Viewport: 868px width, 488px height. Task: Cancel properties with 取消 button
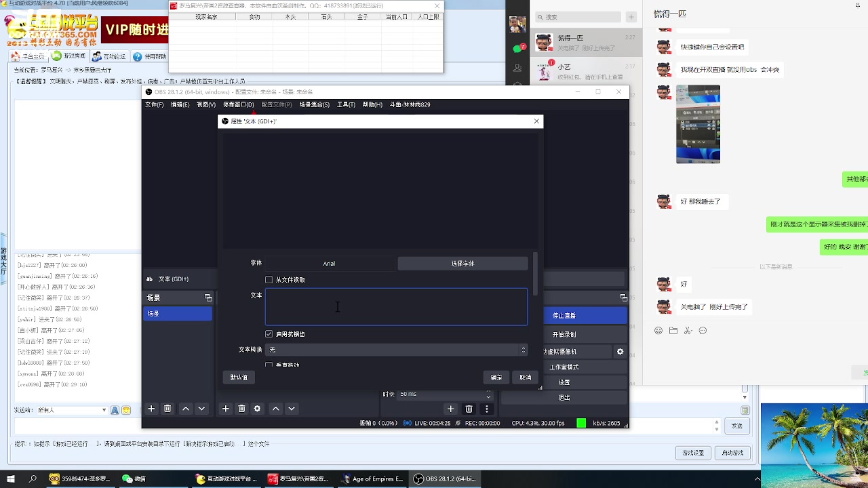click(x=526, y=378)
